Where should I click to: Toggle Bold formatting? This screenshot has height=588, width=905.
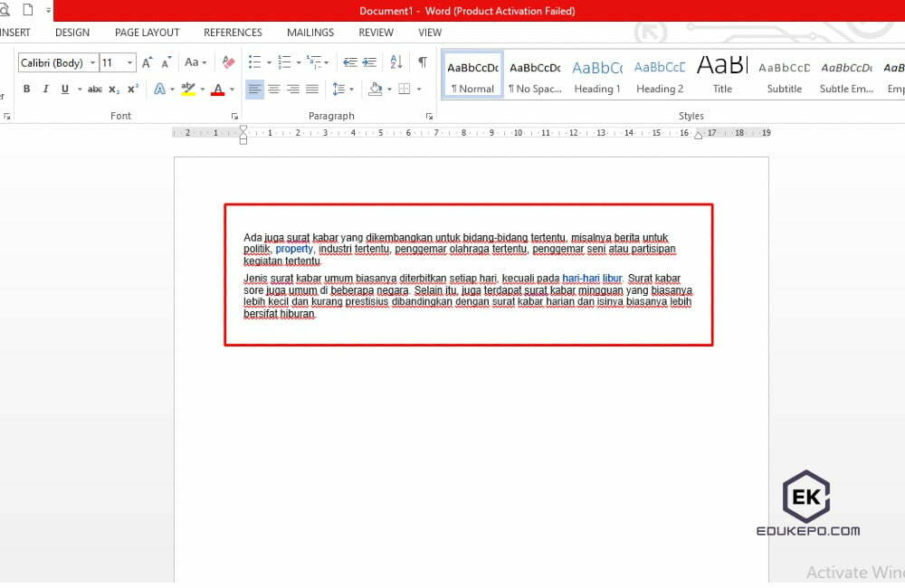point(26,90)
